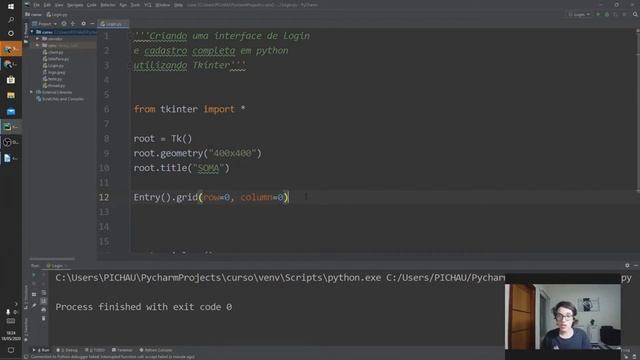Open the Project view dropdown
This screenshot has height=360, width=640.
44,24
